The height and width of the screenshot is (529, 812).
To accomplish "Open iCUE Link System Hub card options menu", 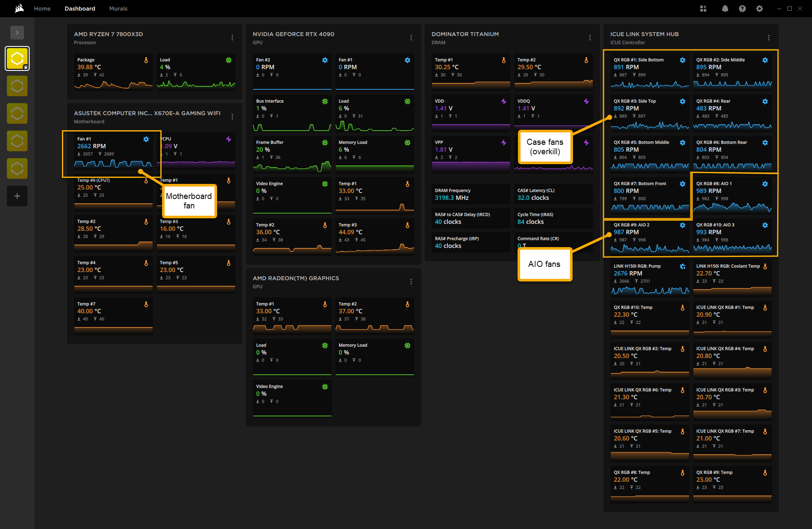I will pyautogui.click(x=769, y=38).
